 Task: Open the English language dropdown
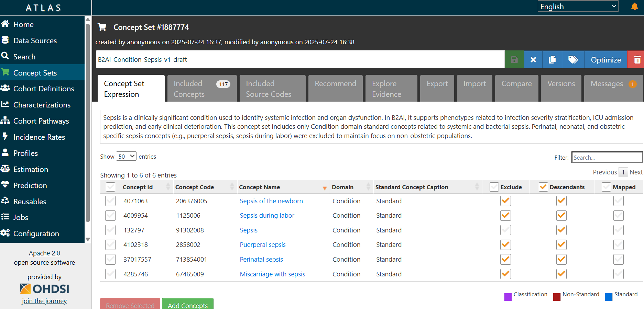pos(578,7)
